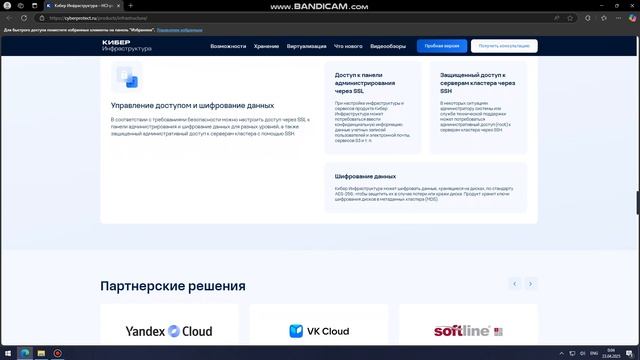Open the Copilot sidebar icon

pos(632,18)
